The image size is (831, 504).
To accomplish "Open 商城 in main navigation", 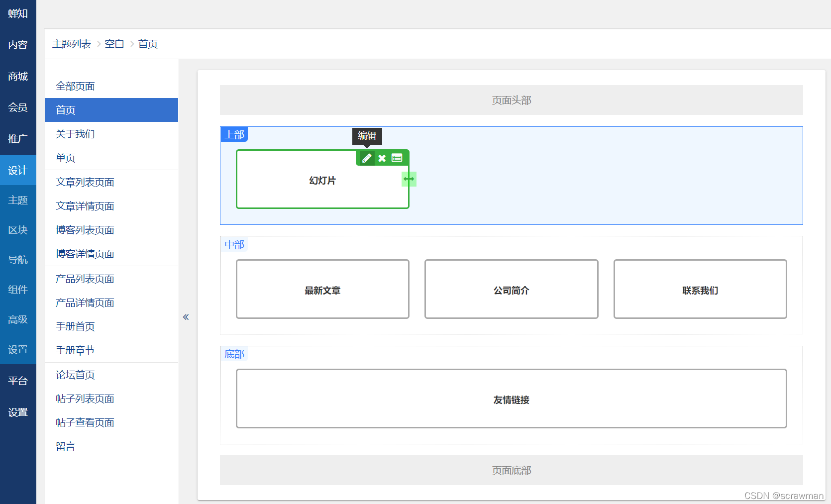I will tap(18, 76).
